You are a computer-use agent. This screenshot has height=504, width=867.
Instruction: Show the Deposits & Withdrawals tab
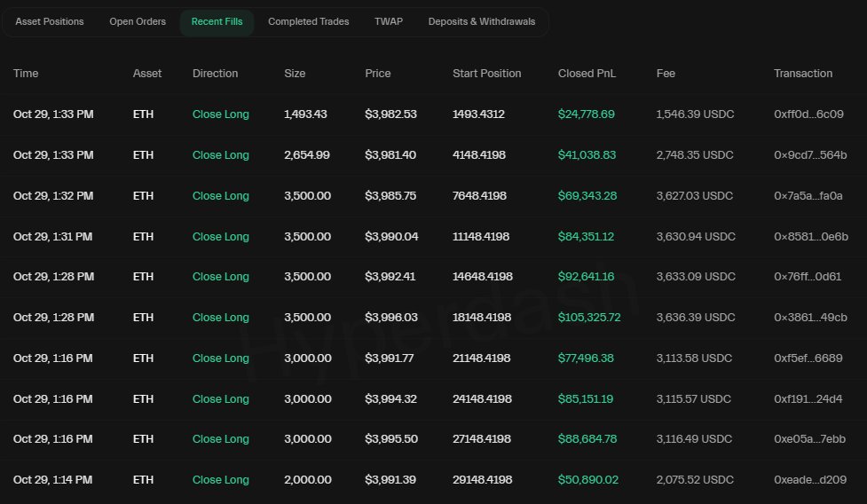coord(481,22)
